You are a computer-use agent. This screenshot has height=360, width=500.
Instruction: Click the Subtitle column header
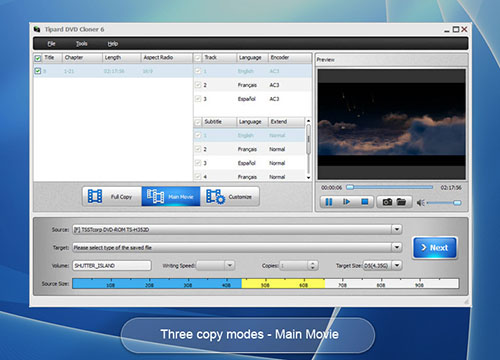(219, 122)
